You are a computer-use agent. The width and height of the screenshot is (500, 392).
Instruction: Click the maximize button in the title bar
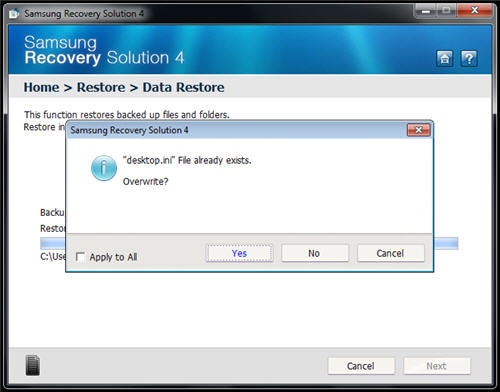click(447, 11)
